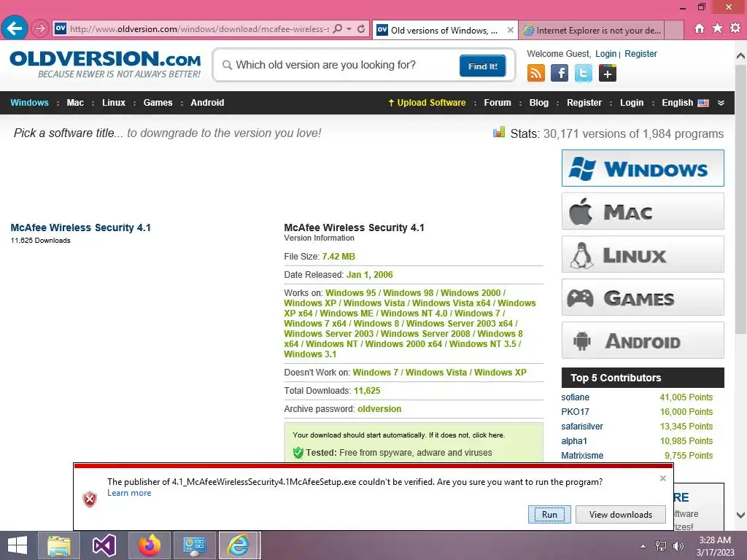Click the page scrollbar down arrow
This screenshot has height=560, width=747.
pos(741,515)
